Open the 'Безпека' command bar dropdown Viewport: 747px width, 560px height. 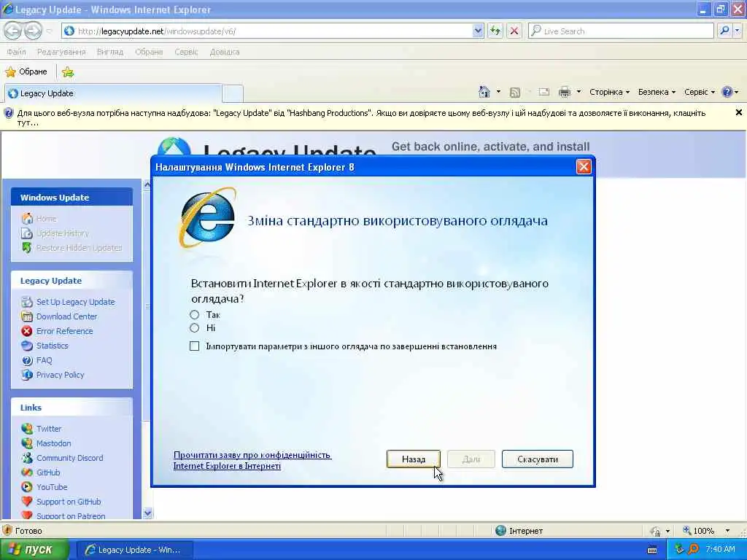tap(657, 92)
